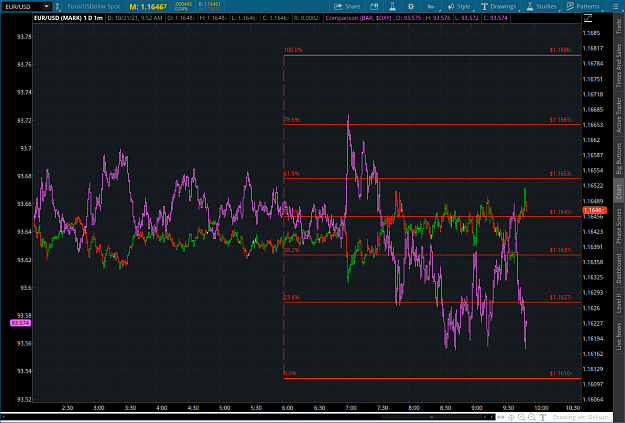Open the Dashboard sidebar tab
Viewport: 625px width, 423px height.
click(619, 268)
